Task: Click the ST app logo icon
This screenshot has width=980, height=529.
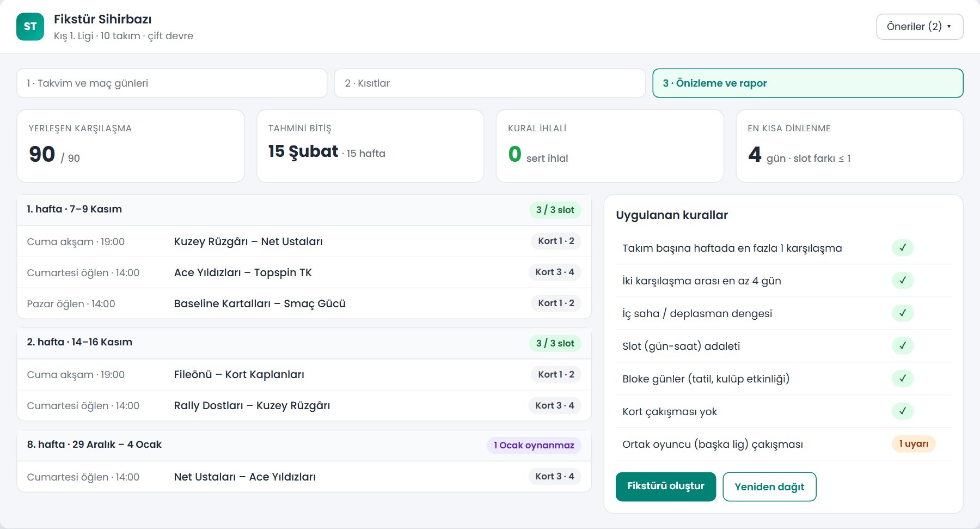Action: point(30,27)
